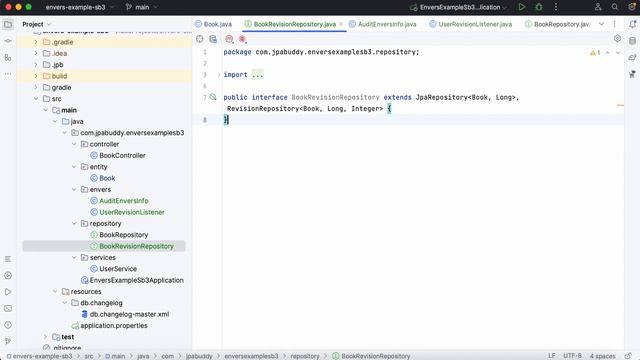
Task: Click the error stripe mark in editor scrollbar
Action: click(620, 105)
